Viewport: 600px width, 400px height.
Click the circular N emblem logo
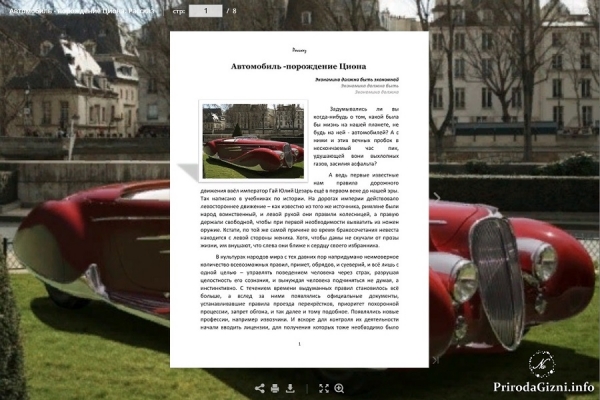(541, 364)
